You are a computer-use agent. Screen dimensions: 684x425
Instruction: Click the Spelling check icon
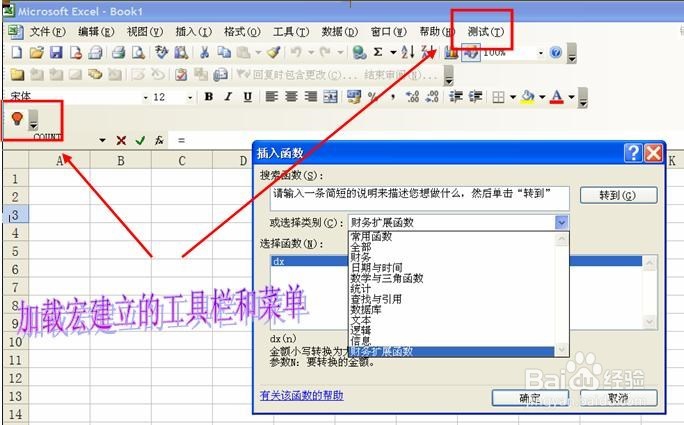pos(161,52)
